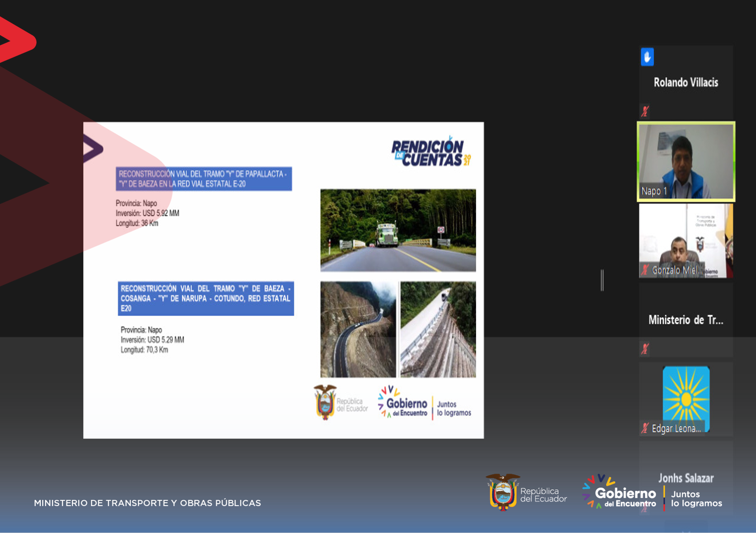756x533 pixels.
Task: Click the participant panel divider handle
Action: [602, 280]
